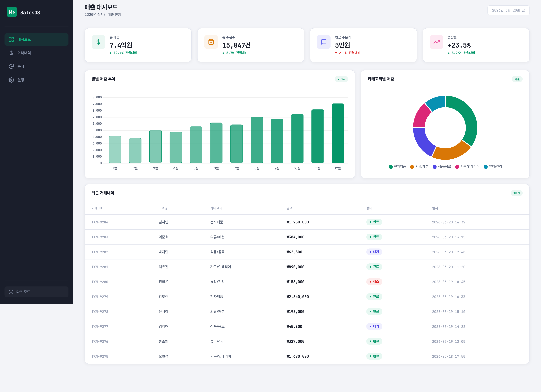Click the orange 의류/패션 legend swatch
Screen dimensions: 541x392
click(412, 167)
